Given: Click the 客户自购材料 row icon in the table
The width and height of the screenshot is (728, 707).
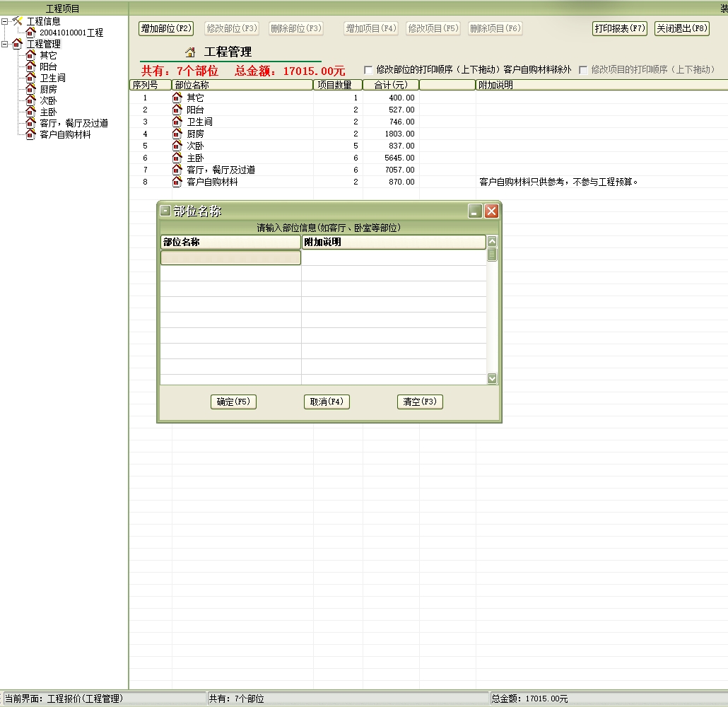Looking at the screenshot, I should (x=177, y=182).
